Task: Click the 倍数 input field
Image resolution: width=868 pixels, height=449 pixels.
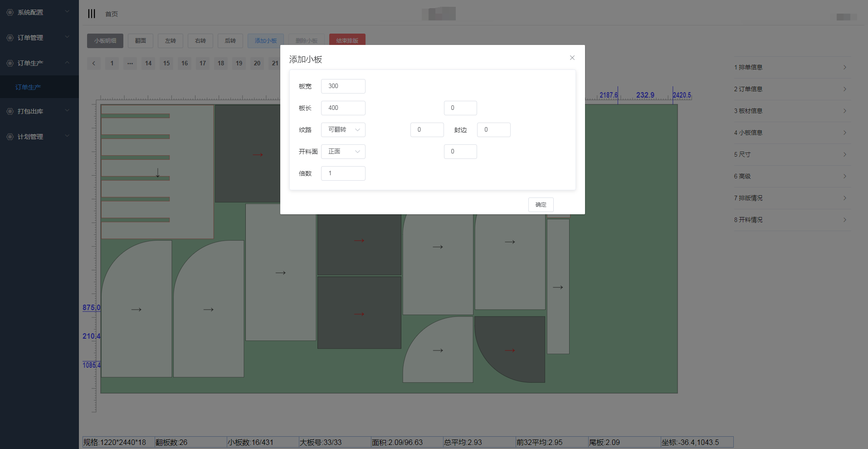Action: click(343, 173)
